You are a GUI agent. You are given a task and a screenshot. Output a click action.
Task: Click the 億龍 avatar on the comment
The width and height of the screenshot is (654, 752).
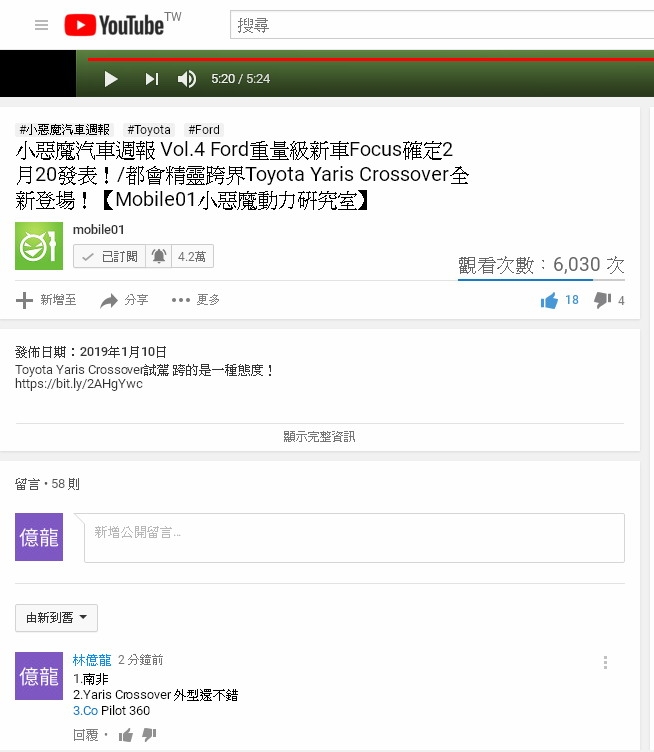pyautogui.click(x=39, y=676)
